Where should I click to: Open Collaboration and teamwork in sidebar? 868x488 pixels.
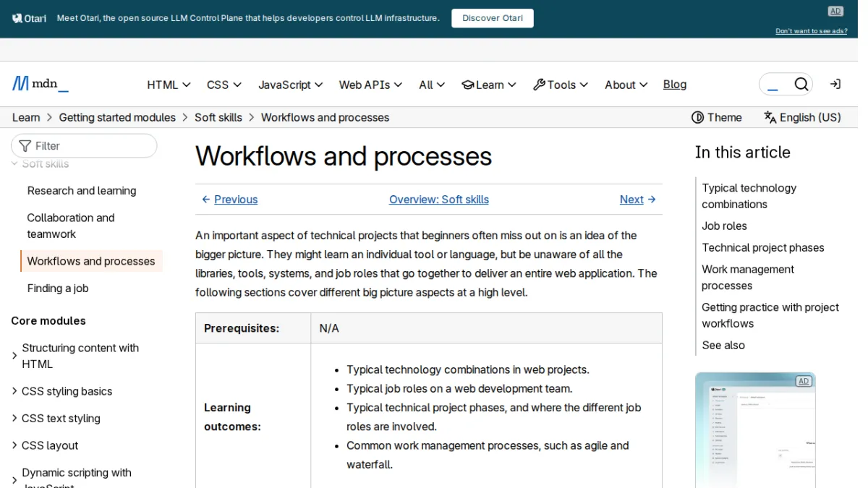[x=71, y=226]
